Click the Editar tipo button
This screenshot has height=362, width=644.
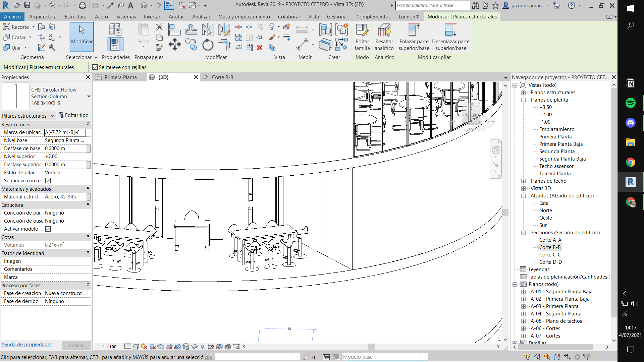coord(73,115)
